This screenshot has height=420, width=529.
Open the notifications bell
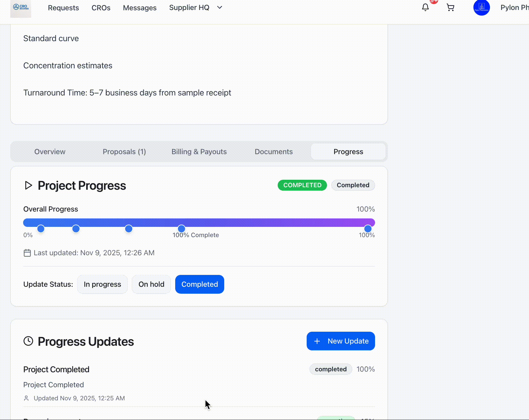click(x=425, y=7)
